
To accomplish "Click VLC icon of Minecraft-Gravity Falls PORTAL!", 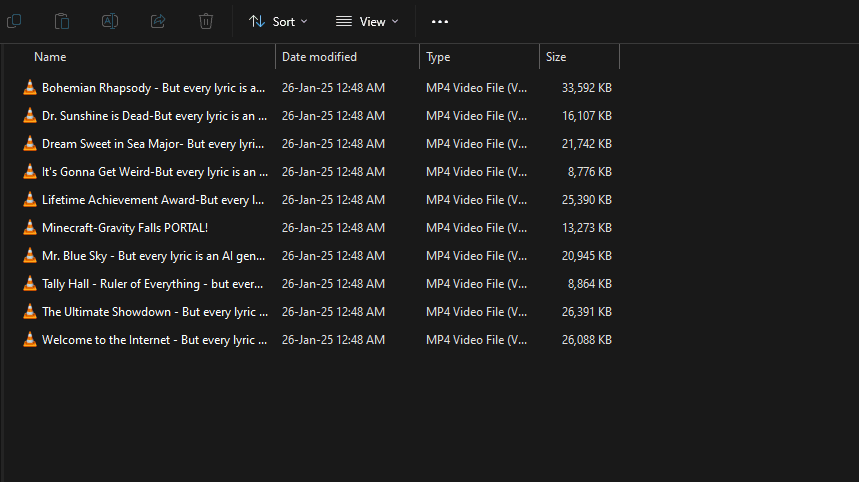I will tap(30, 228).
